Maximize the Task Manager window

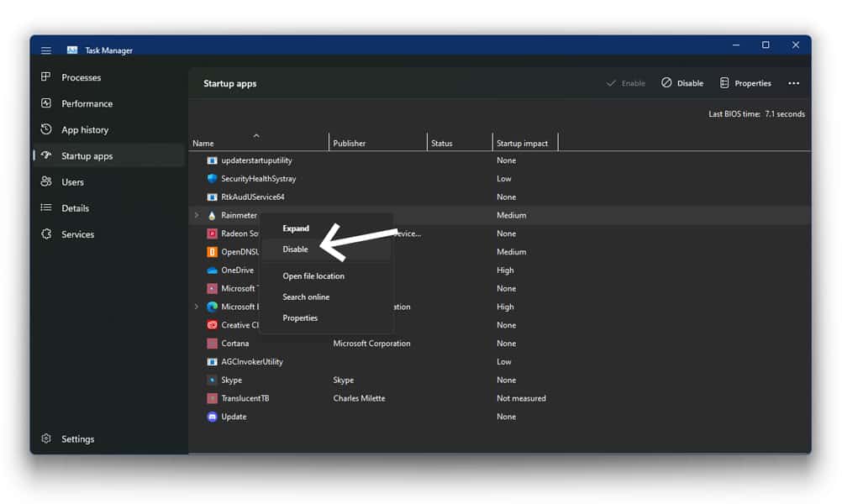tap(766, 45)
